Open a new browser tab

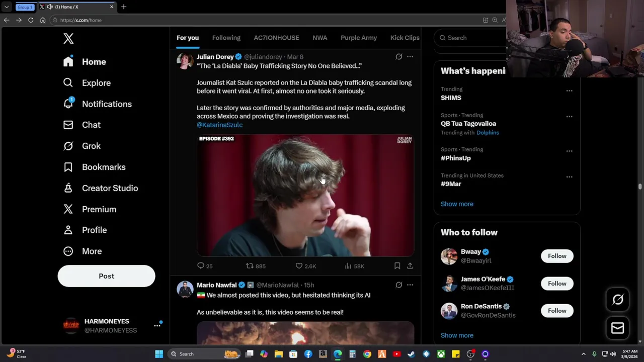pyautogui.click(x=124, y=7)
